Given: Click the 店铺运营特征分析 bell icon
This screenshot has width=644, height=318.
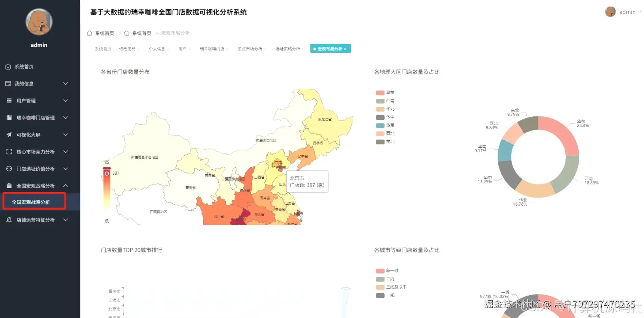Looking at the screenshot, I should pos(9,220).
